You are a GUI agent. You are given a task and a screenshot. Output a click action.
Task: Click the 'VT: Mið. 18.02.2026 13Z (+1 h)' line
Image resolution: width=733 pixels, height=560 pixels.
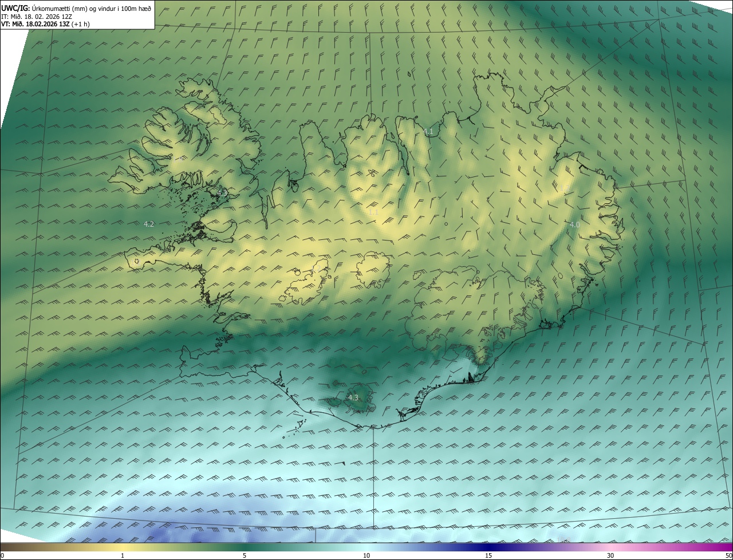[x=45, y=24]
